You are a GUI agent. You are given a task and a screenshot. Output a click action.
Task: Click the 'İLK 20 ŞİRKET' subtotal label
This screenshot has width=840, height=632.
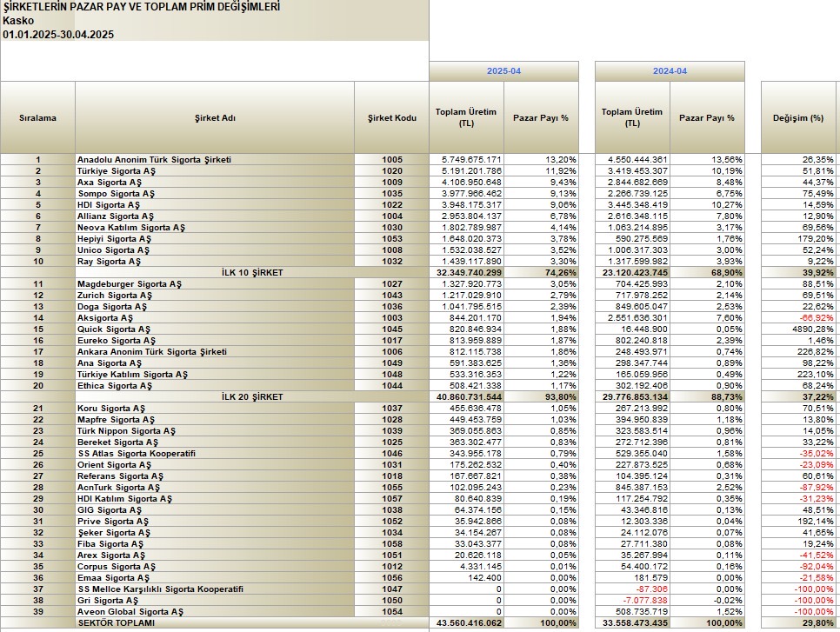[x=252, y=397]
